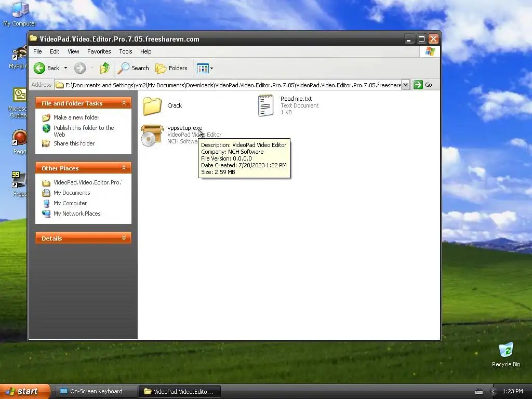Image resolution: width=532 pixels, height=399 pixels.
Task: Collapse the File and Folder Tasks panel
Action: pos(124,103)
